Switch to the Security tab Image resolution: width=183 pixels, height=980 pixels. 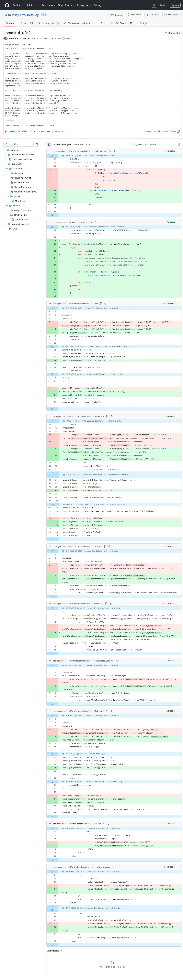click(x=125, y=23)
